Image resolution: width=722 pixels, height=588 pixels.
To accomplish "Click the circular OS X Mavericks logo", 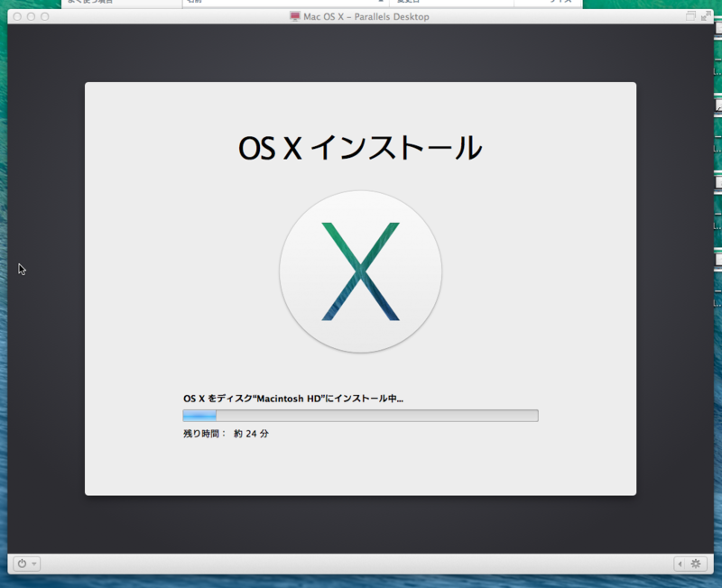I will click(360, 271).
